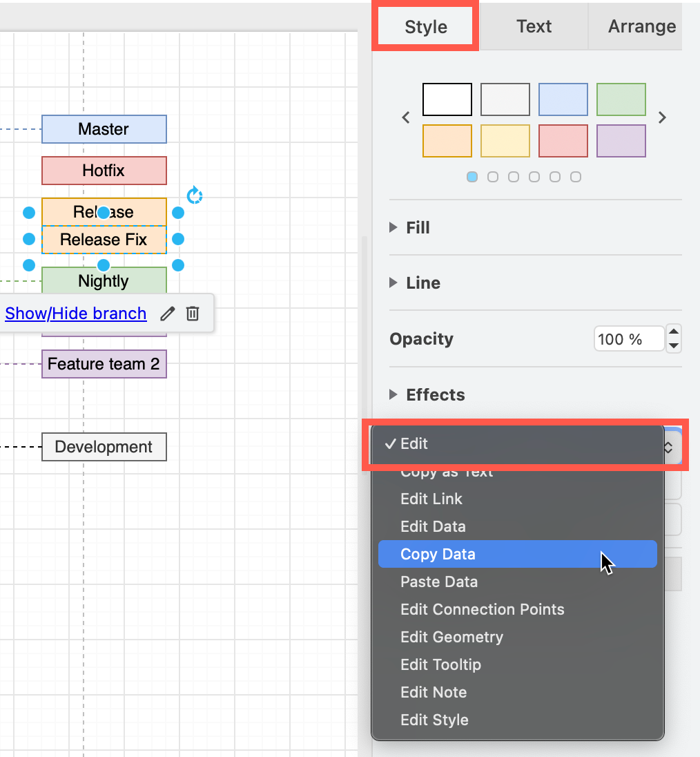The image size is (700, 757).
Task: Choose Copy Data from dropdown
Action: (x=518, y=554)
